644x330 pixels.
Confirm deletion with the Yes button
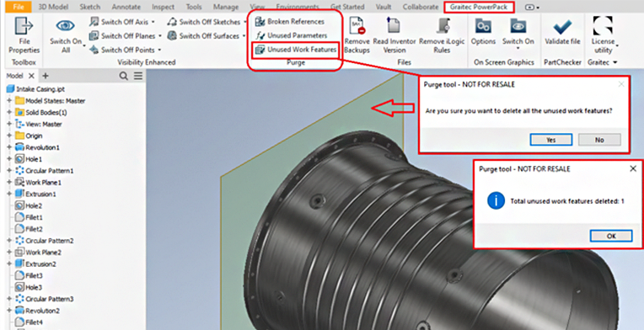(x=550, y=140)
